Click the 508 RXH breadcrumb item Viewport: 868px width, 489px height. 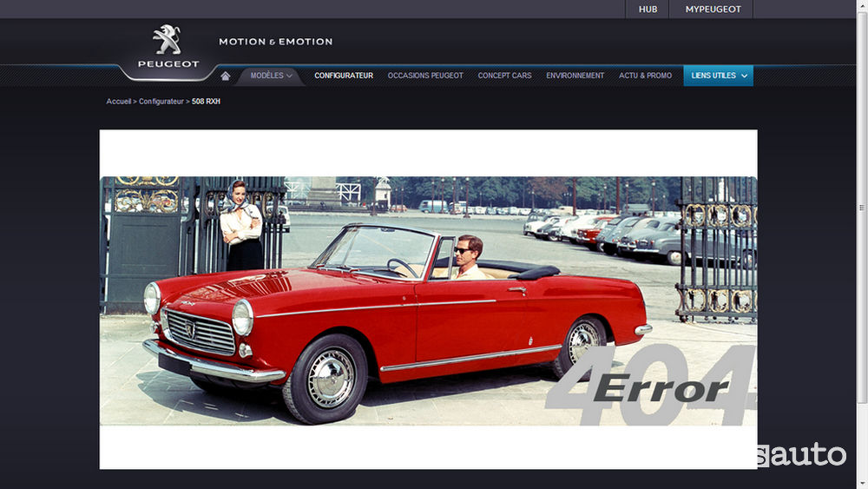click(206, 102)
